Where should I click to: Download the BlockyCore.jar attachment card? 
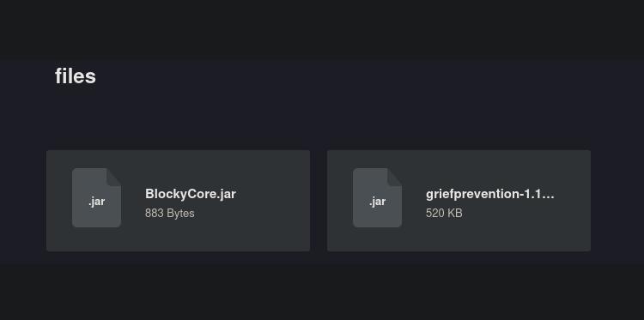[179, 201]
